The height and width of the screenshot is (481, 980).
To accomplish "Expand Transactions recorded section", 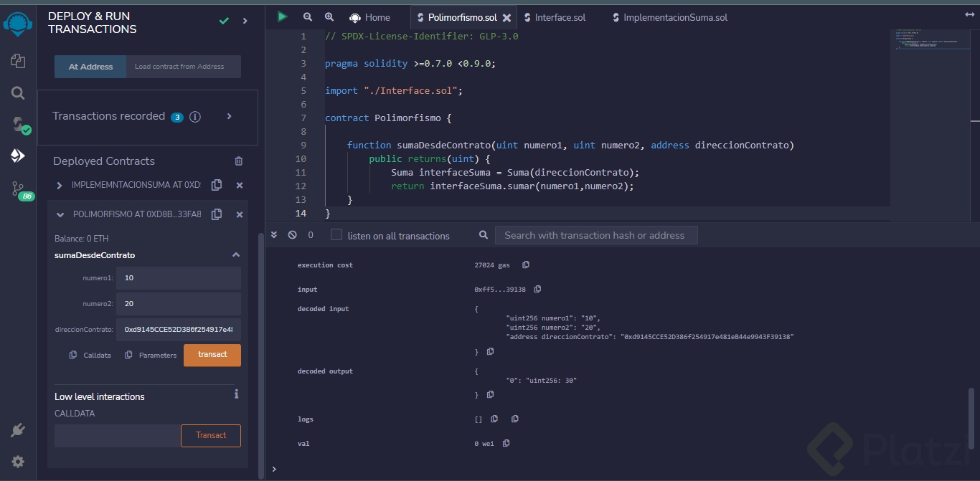I will [230, 116].
